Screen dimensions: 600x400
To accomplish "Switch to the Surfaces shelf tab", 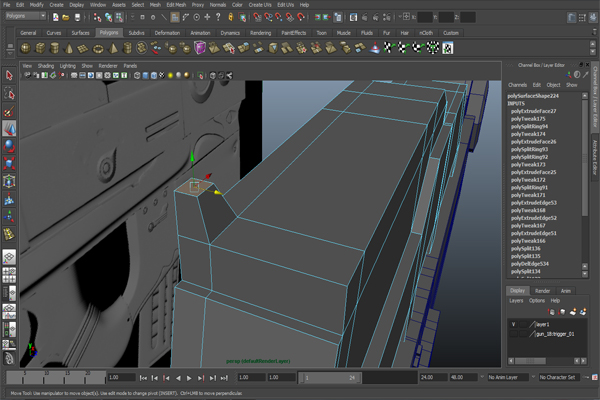I will (x=80, y=33).
